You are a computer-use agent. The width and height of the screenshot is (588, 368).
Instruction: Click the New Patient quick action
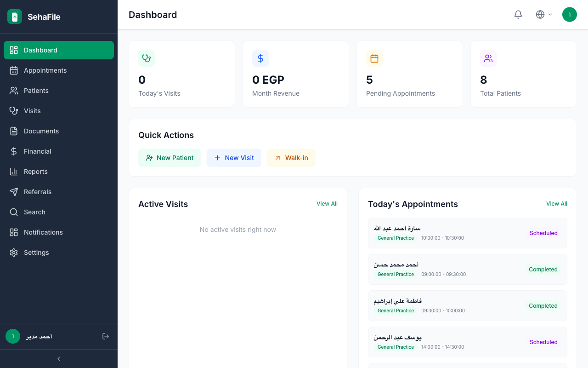(170, 158)
